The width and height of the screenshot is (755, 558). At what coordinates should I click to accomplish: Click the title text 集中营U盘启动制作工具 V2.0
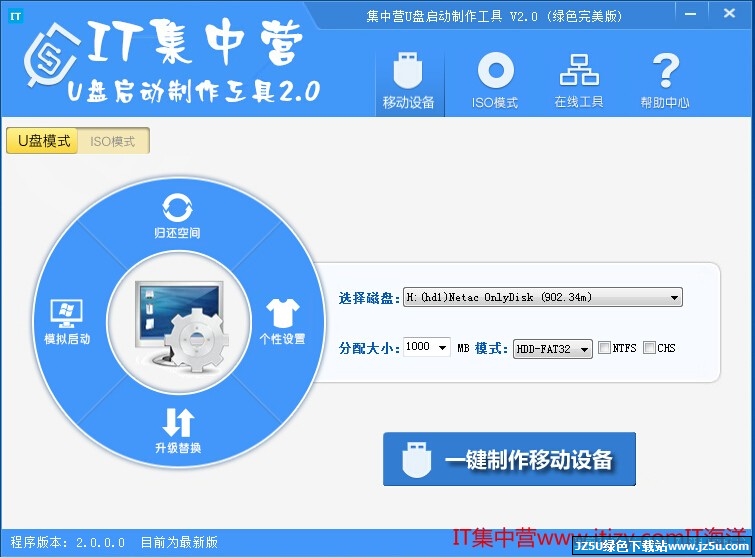tap(452, 16)
